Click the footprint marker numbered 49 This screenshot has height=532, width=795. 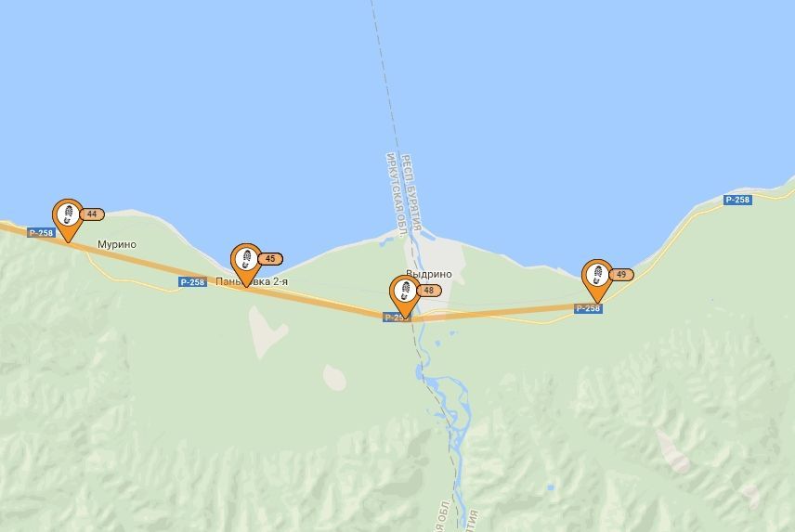click(597, 279)
